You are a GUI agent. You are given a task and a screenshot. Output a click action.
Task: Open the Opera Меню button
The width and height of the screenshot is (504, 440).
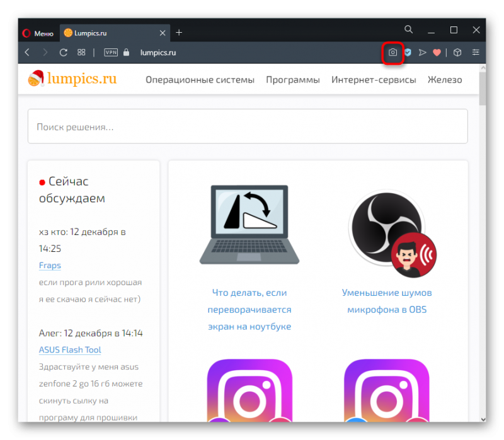pyautogui.click(x=38, y=33)
